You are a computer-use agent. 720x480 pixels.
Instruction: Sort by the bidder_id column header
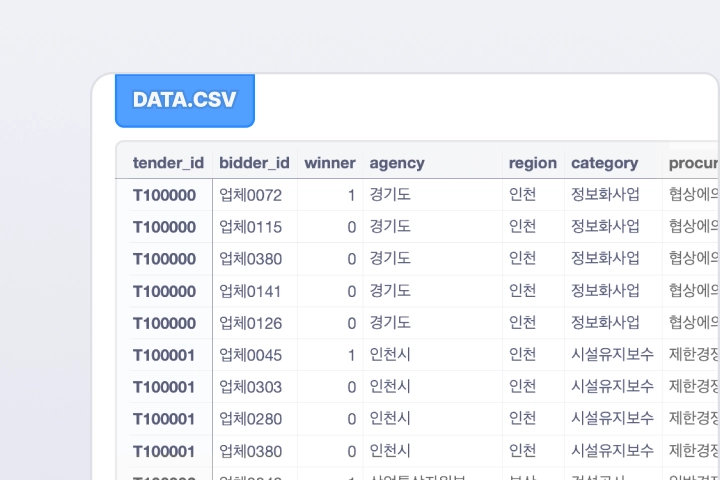pos(254,163)
